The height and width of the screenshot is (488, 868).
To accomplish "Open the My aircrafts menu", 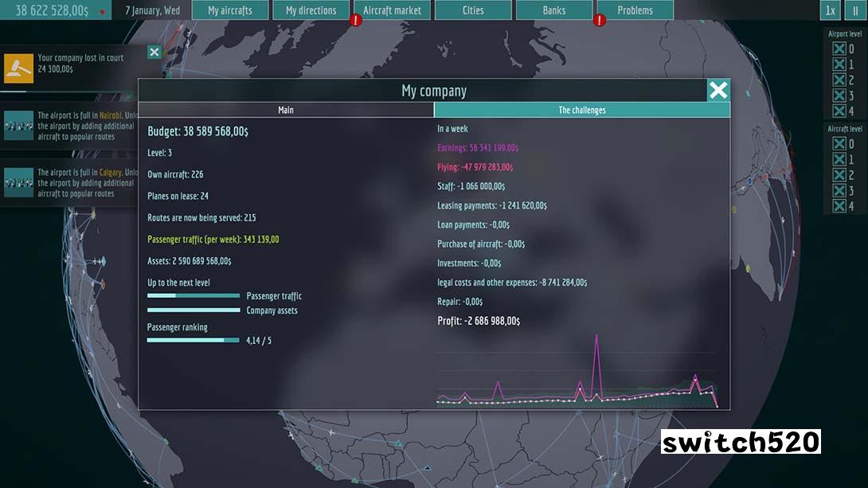I will click(229, 10).
